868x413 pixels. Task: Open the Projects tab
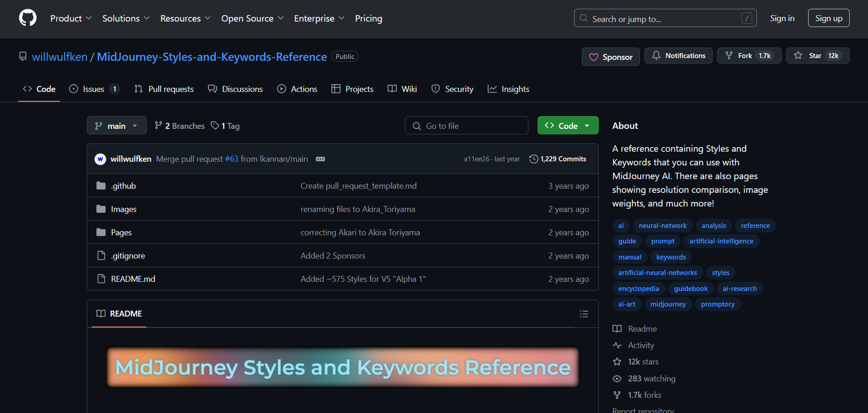[x=353, y=89]
